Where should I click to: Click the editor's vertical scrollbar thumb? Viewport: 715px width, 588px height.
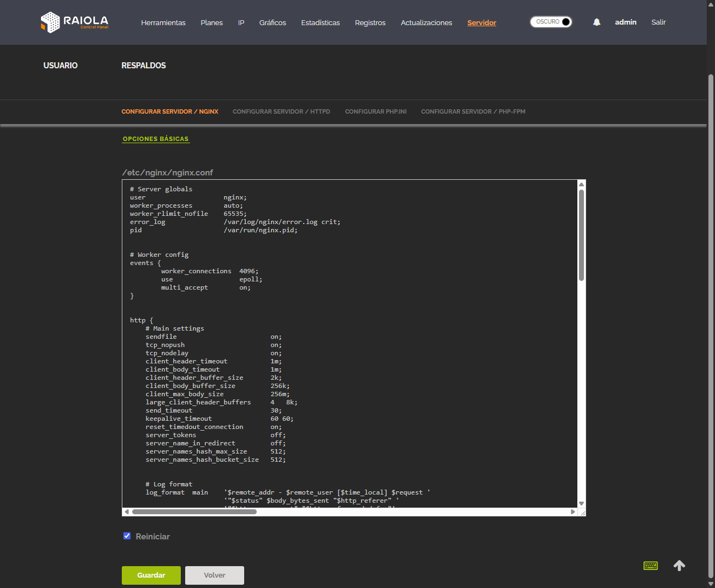point(582,235)
